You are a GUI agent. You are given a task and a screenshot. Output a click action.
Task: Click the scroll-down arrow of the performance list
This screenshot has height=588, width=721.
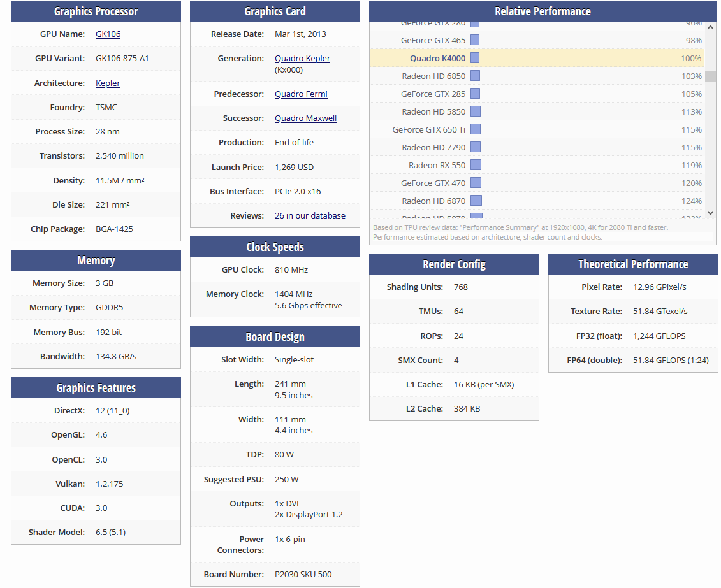pos(710,213)
